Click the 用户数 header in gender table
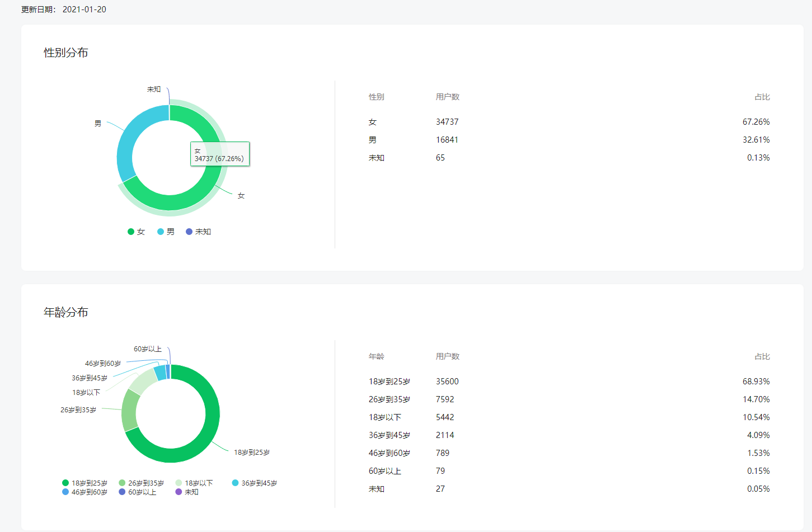The height and width of the screenshot is (532, 812). coord(448,97)
